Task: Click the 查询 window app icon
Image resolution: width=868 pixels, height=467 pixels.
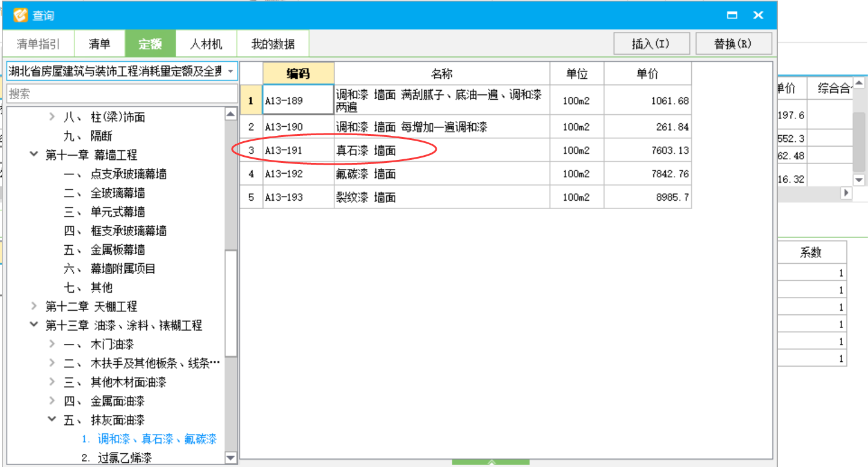Action: [21, 15]
